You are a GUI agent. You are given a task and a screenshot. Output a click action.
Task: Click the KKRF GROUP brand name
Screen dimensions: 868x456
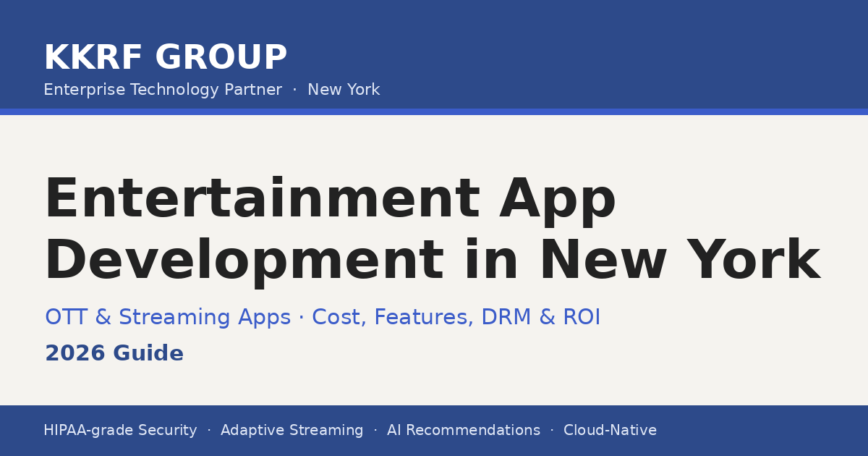[166, 58]
